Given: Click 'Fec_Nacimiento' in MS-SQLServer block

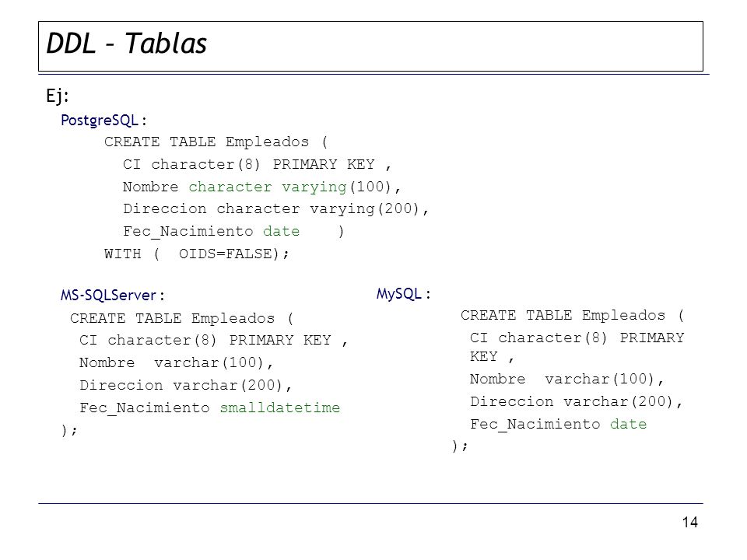Looking at the screenshot, I should (145, 408).
